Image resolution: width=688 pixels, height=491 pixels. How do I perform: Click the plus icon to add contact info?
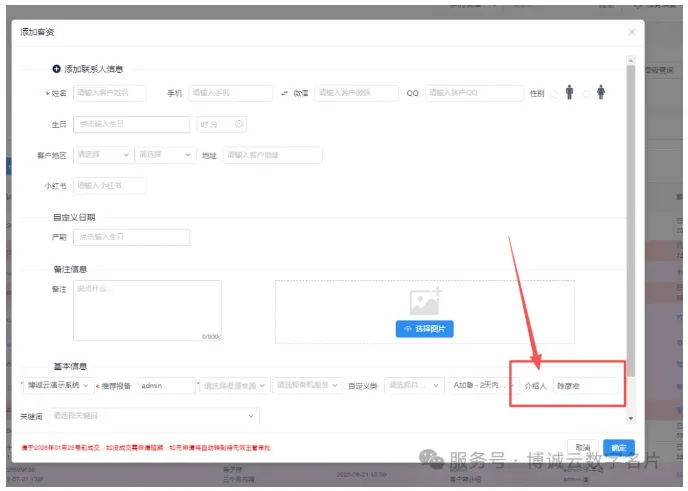pyautogui.click(x=56, y=69)
